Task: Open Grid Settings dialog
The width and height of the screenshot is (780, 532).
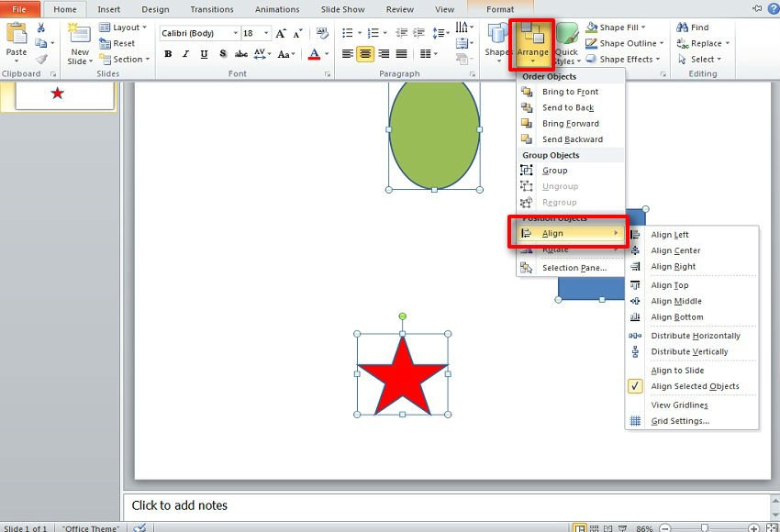Action: coord(679,421)
